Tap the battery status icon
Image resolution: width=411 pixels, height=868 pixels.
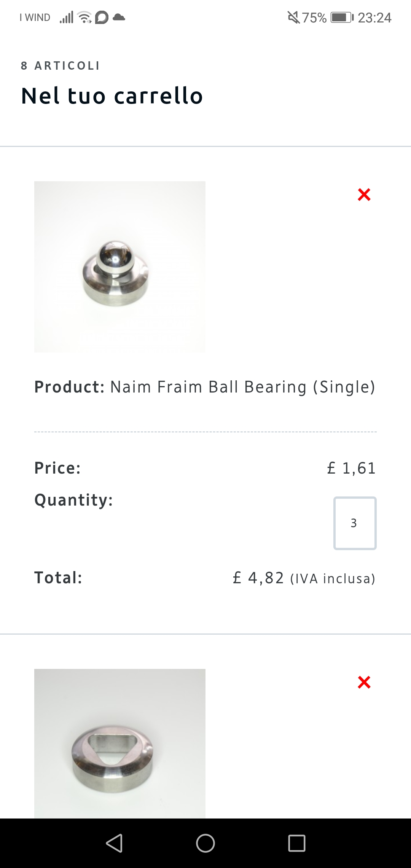click(x=342, y=17)
